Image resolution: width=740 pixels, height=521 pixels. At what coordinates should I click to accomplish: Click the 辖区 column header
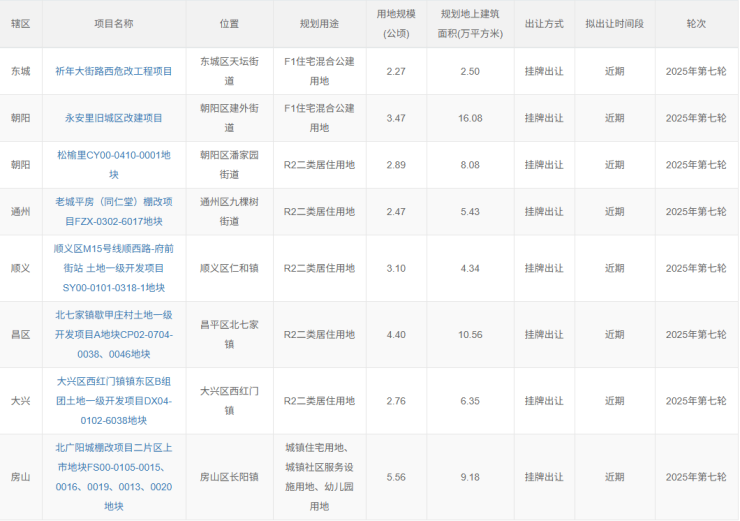(21, 23)
